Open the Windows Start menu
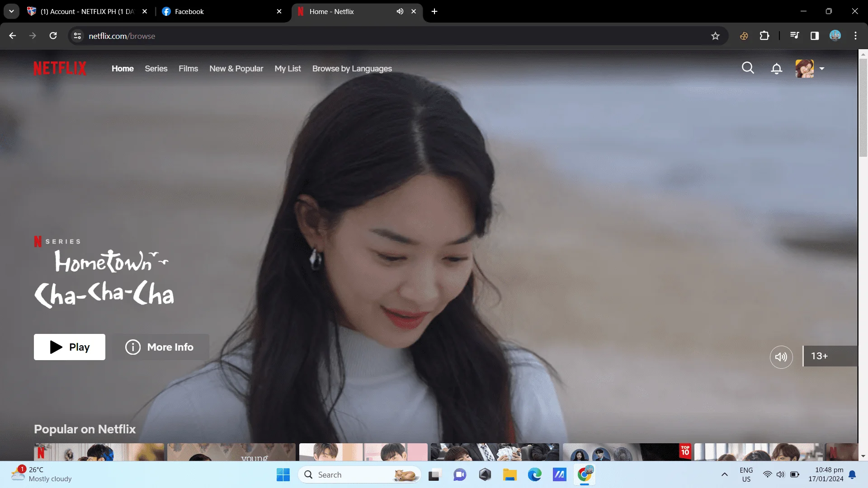Screen dimensions: 868x488 [x=283, y=475]
